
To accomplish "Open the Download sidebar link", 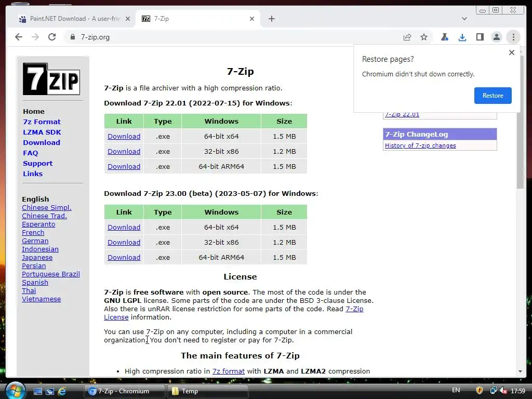I will (42, 142).
